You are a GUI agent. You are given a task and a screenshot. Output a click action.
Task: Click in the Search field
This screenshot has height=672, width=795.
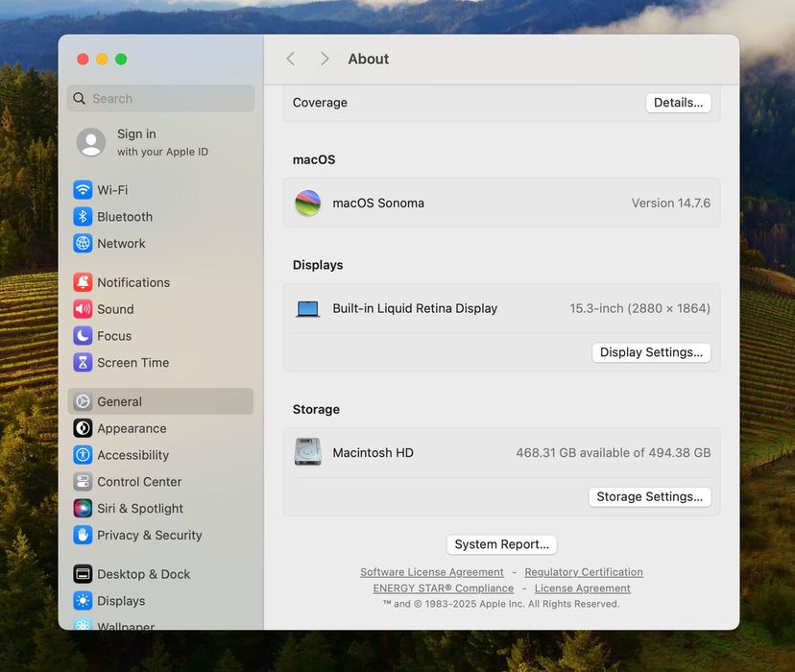tap(160, 98)
